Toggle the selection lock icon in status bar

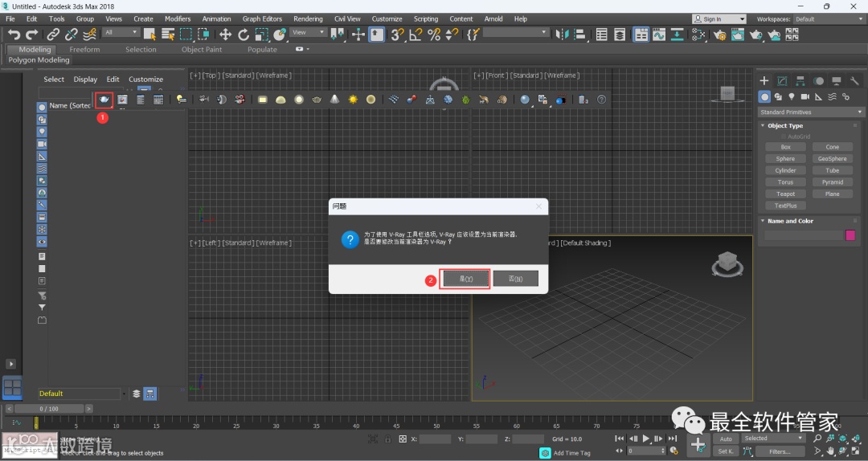389,439
